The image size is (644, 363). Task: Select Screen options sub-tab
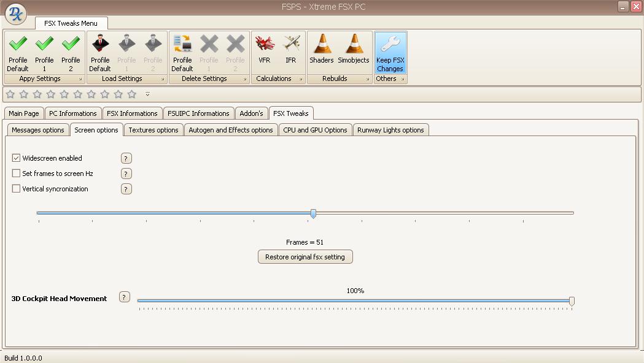pos(96,129)
